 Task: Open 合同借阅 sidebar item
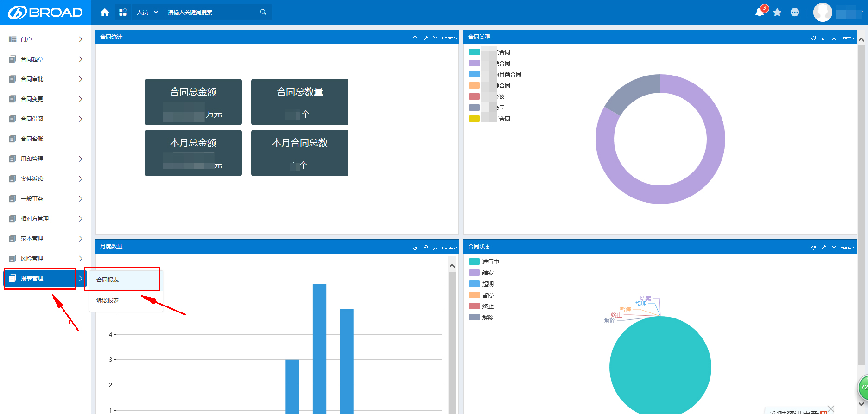tap(45, 119)
